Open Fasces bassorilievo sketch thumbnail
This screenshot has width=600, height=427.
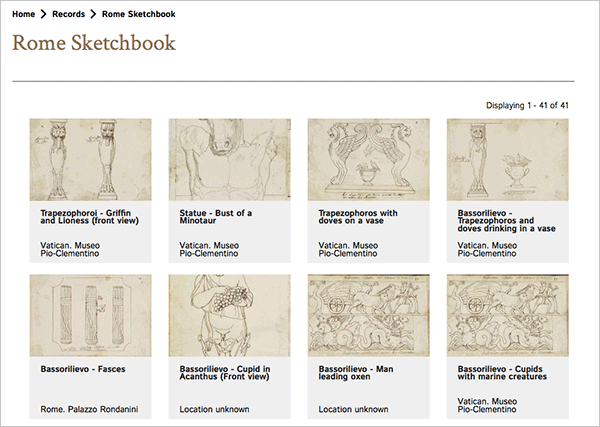[x=90, y=315]
